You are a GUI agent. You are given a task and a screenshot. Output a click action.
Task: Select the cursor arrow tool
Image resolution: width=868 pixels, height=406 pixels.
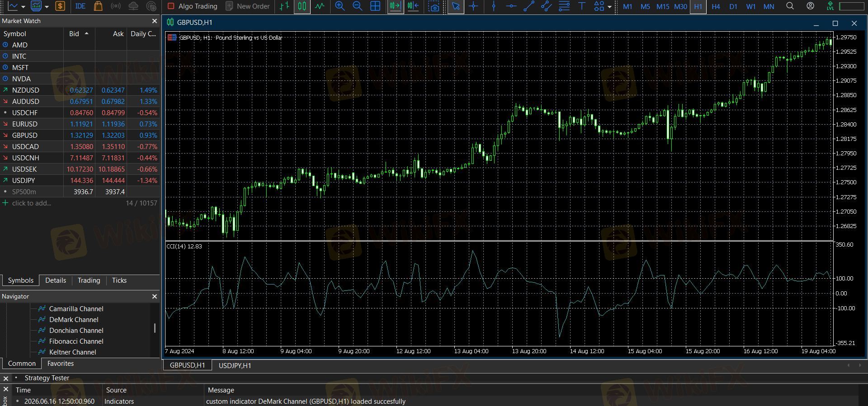click(x=456, y=6)
